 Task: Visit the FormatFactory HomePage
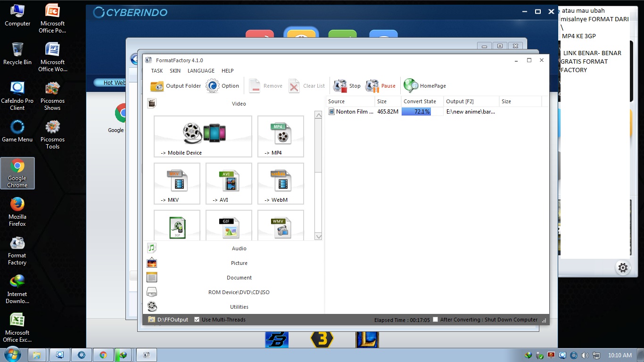point(425,86)
